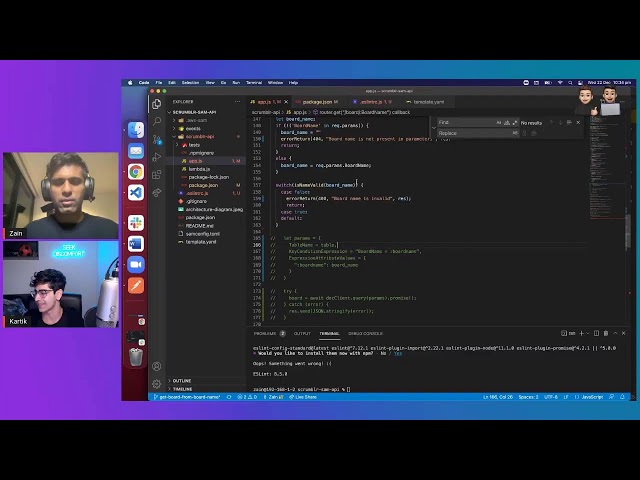Viewport: 640px width, 480px height.
Task: Toggle Match Case in Find box
Action: pos(498,122)
